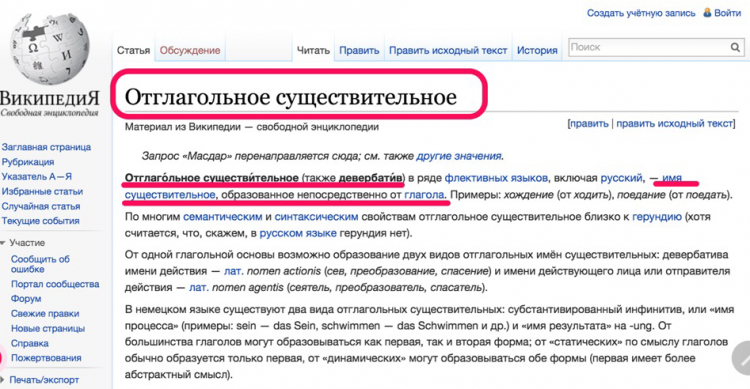This screenshot has width=750, height=389.
Task: Click the search magnifier icon
Action: pos(735,47)
